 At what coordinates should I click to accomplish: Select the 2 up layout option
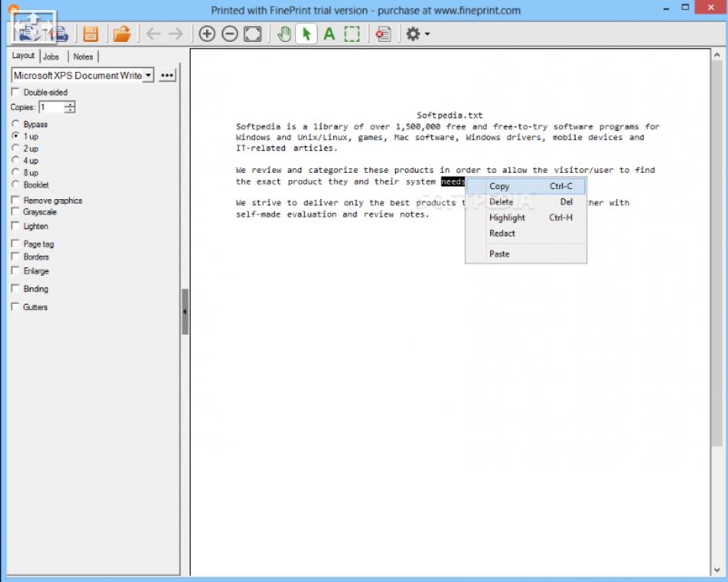click(x=15, y=148)
